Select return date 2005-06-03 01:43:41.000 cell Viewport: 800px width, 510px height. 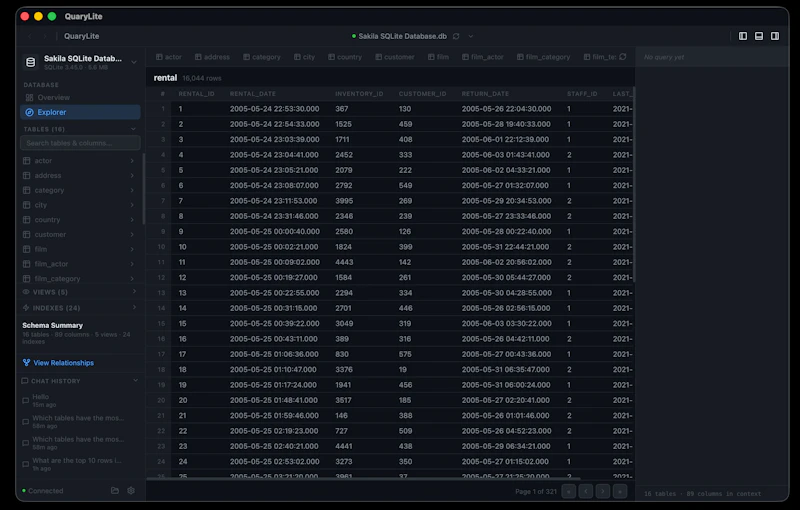click(506, 155)
